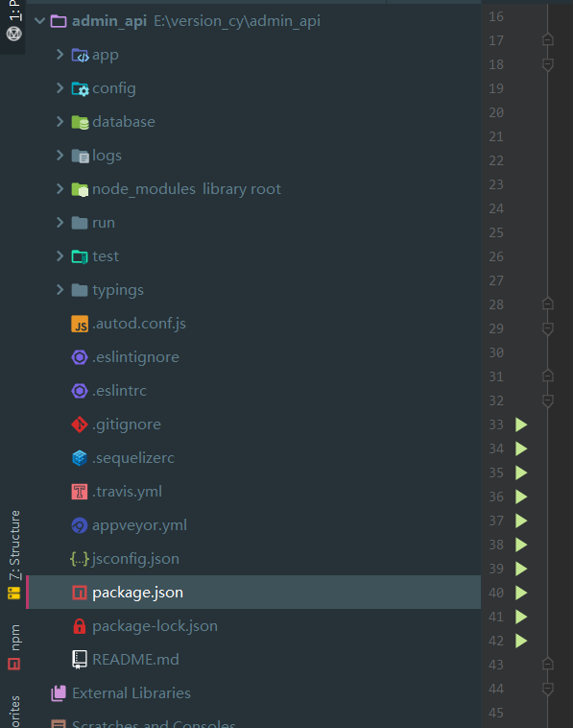Collapse code fold at line 17
The width and height of the screenshot is (573, 728).
click(547, 40)
